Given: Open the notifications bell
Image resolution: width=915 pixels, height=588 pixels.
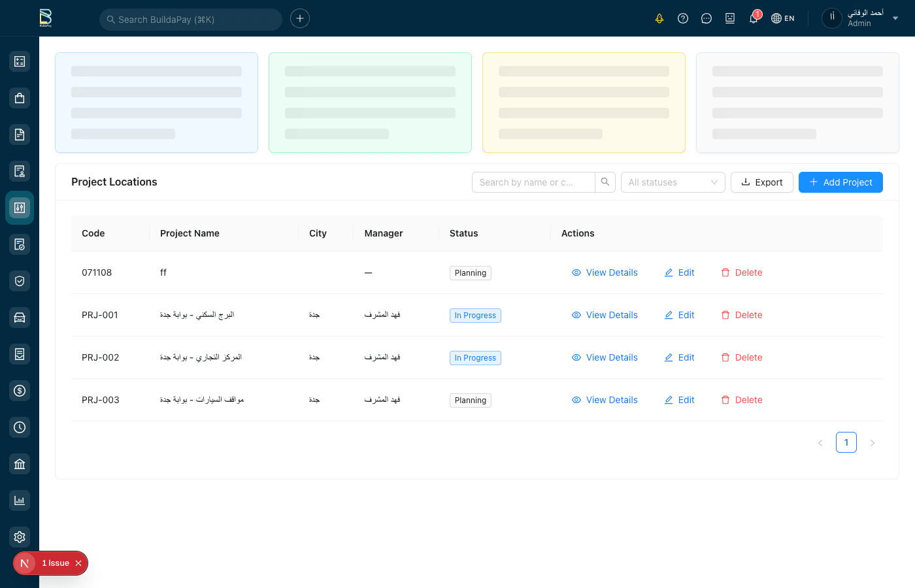Looking at the screenshot, I should tap(753, 18).
